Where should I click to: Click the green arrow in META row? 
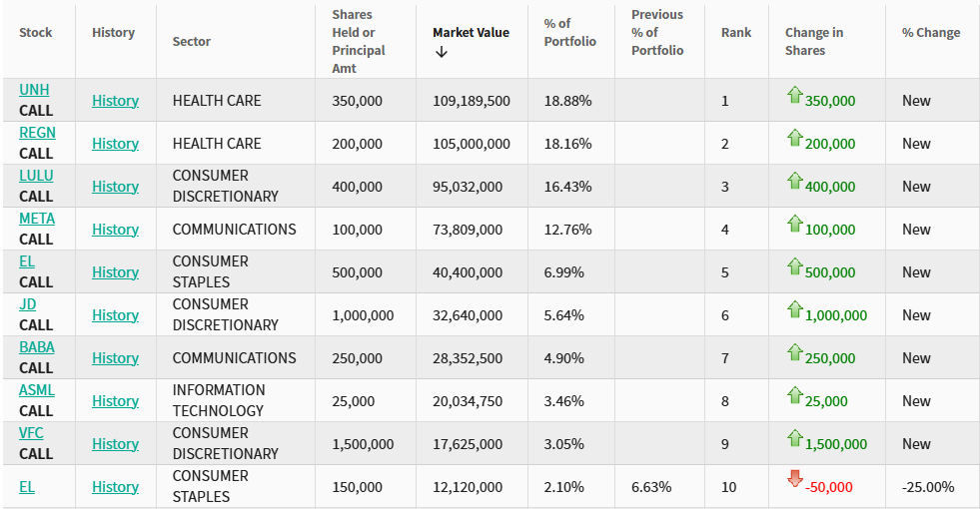point(795,225)
